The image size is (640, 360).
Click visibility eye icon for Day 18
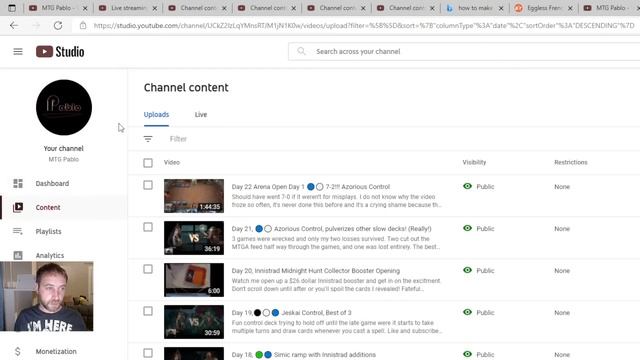click(467, 354)
